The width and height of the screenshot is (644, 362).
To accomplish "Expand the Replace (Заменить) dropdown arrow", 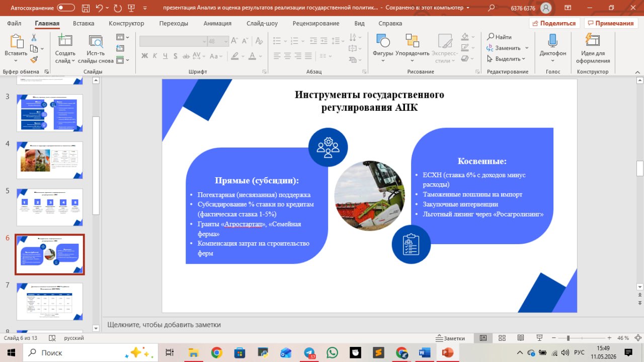I will pos(527,48).
